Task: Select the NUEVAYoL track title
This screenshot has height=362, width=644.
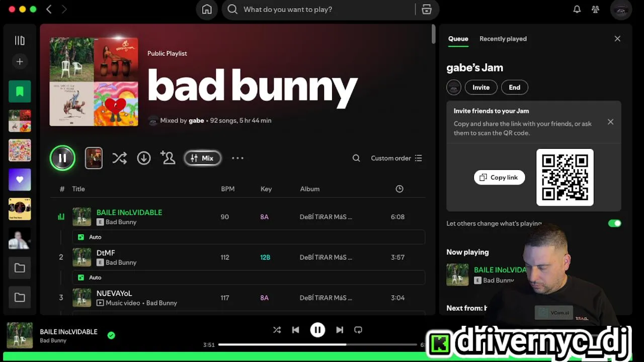Action: click(x=114, y=293)
